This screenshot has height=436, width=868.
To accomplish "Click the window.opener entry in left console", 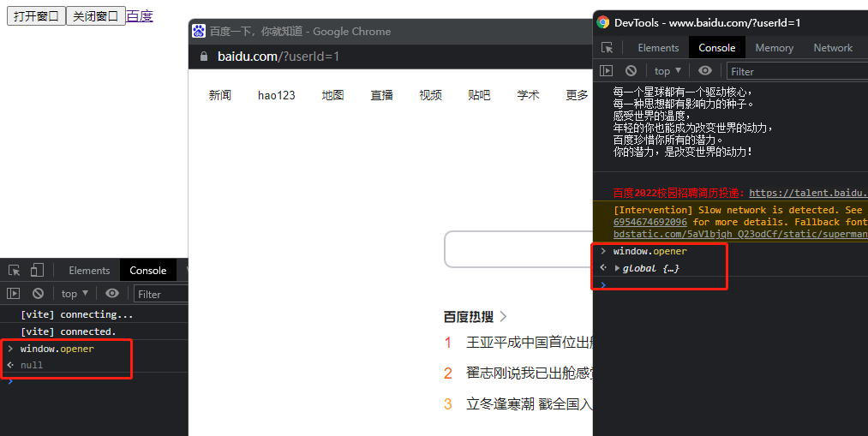I will (x=57, y=349).
